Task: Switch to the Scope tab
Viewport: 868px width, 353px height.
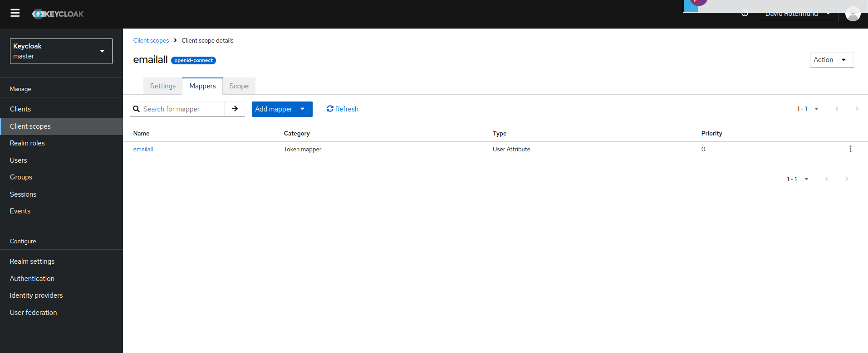Action: pos(239,86)
